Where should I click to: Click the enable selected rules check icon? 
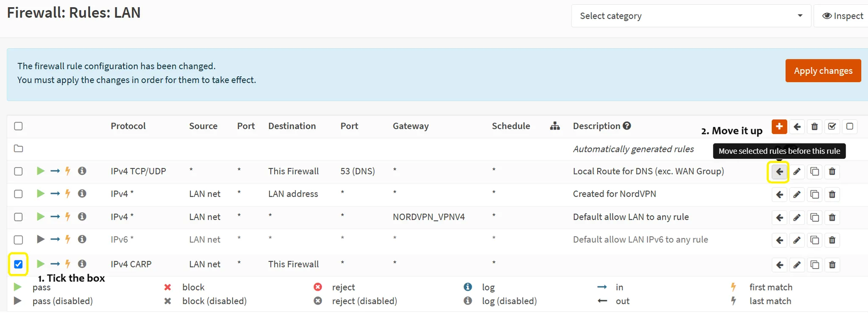(832, 126)
